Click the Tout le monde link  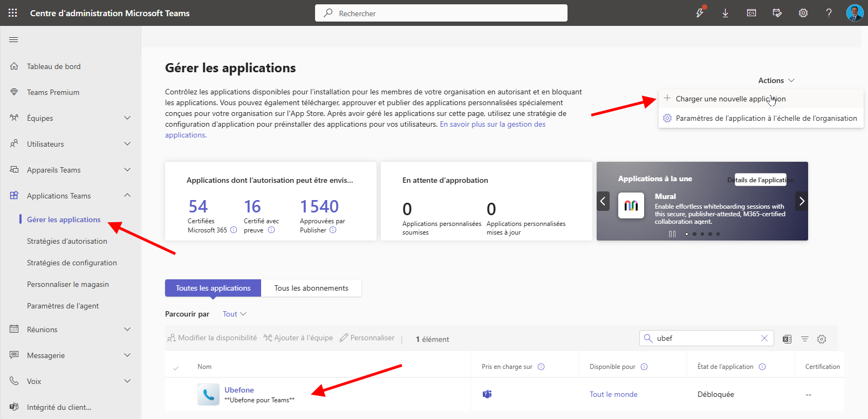(x=613, y=394)
